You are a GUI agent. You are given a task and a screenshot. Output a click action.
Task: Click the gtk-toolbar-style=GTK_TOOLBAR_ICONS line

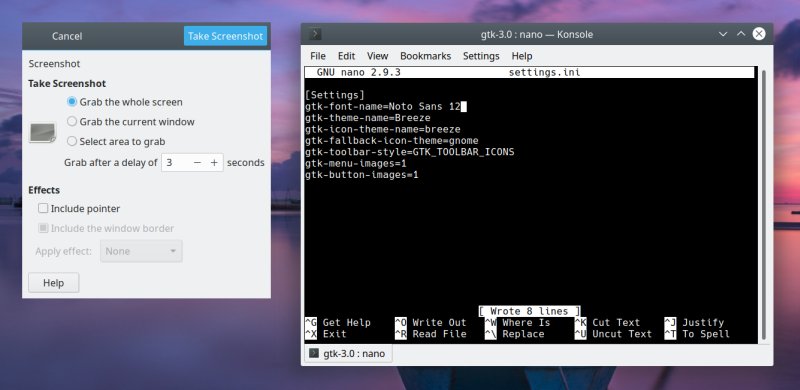point(410,152)
